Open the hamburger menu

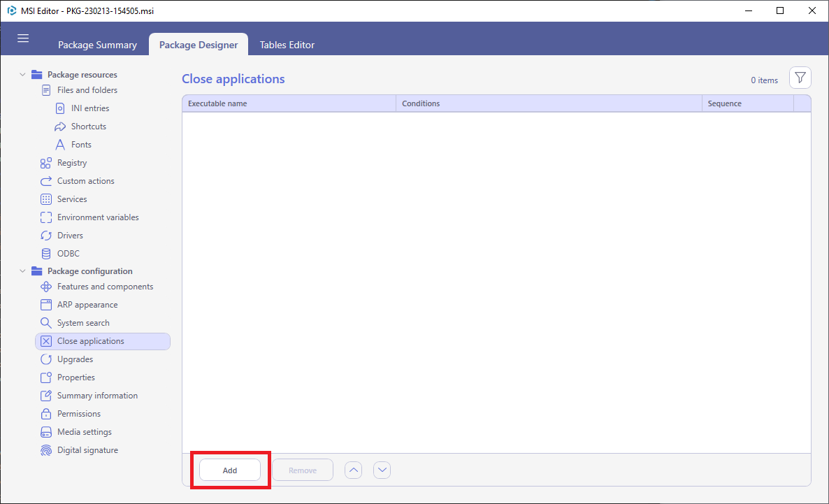(23, 38)
